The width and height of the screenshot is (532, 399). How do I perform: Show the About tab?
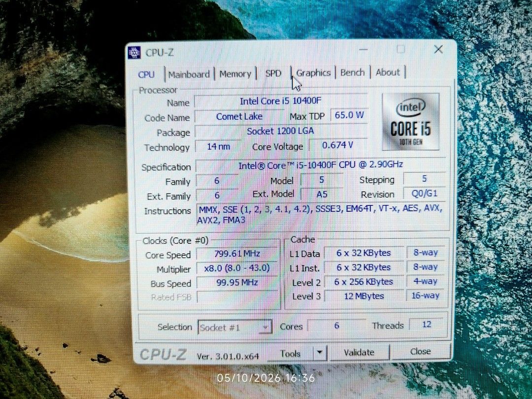(388, 72)
